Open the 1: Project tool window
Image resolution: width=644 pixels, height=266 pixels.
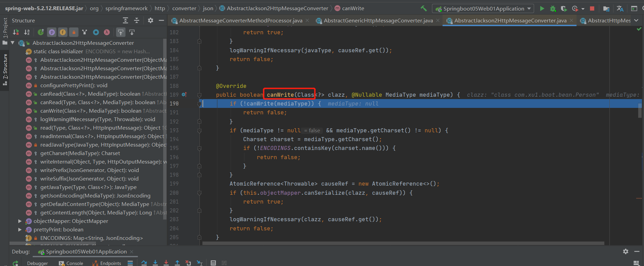pos(5,31)
